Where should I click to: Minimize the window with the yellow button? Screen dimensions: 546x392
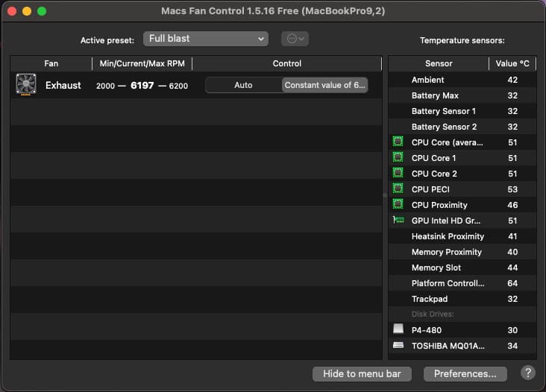(x=27, y=11)
